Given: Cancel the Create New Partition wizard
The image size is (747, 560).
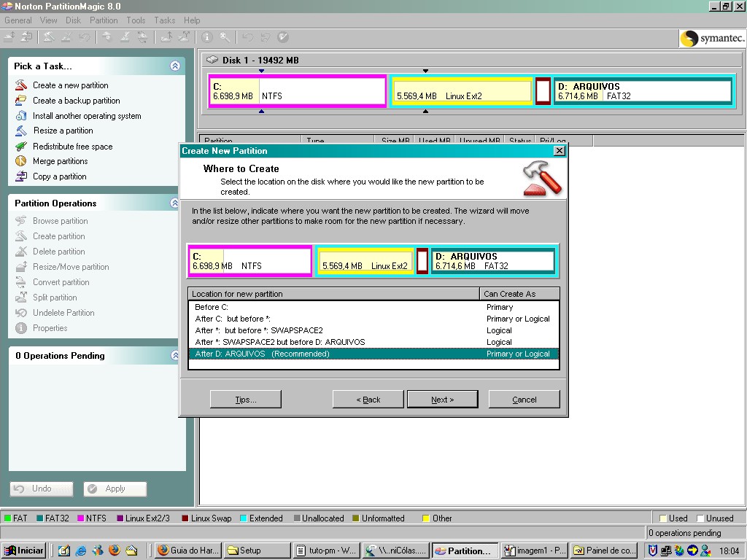Looking at the screenshot, I should (x=524, y=400).
